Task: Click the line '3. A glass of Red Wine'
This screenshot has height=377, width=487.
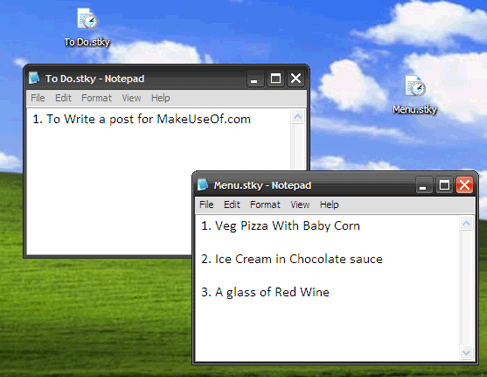Action: (x=265, y=292)
